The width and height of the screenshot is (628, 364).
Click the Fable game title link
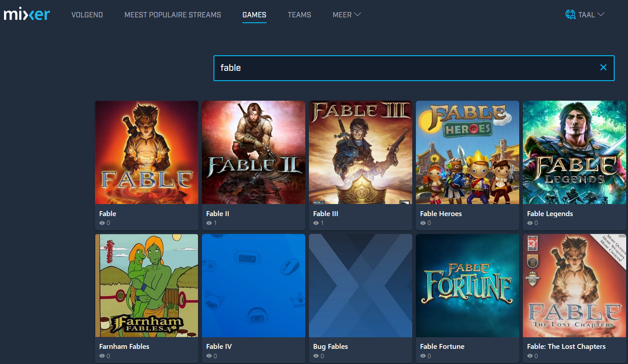coord(108,213)
